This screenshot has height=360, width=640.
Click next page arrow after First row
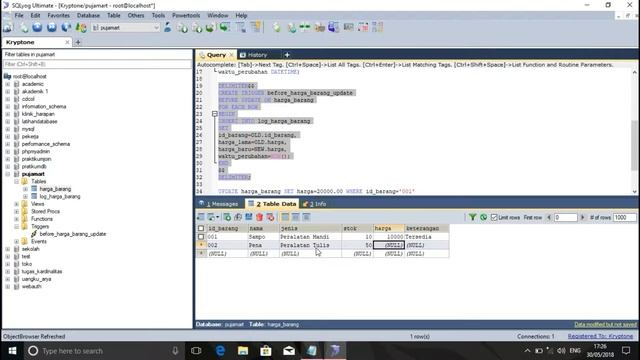click(582, 217)
